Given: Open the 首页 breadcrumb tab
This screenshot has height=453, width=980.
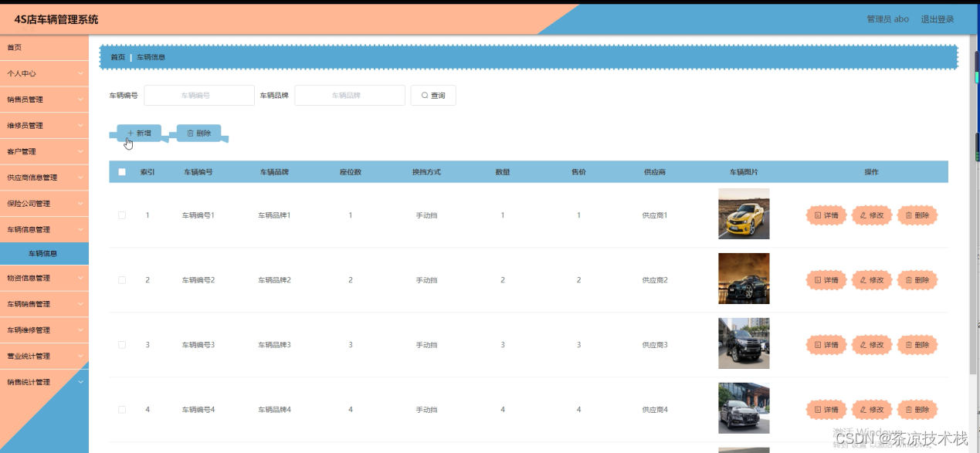Looking at the screenshot, I should (117, 56).
